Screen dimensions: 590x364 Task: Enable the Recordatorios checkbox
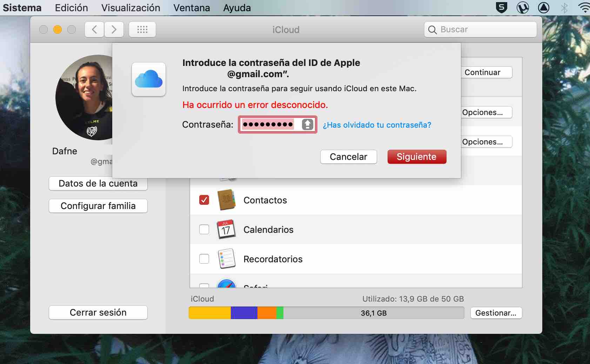click(x=204, y=259)
